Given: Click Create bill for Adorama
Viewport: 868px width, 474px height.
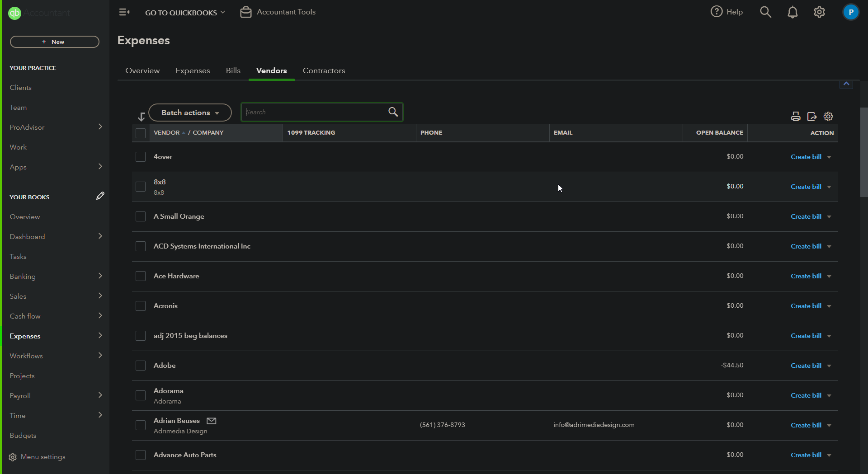Looking at the screenshot, I should (806, 395).
